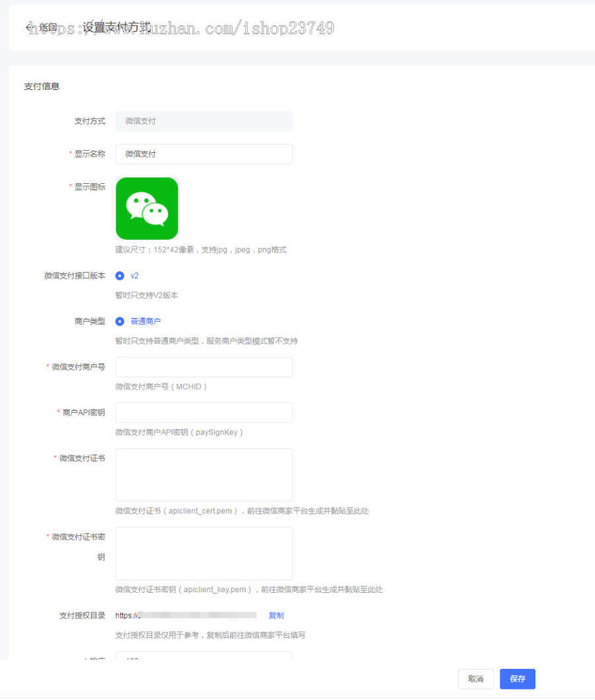Click the 建议尺寸 image size hint

click(x=201, y=250)
